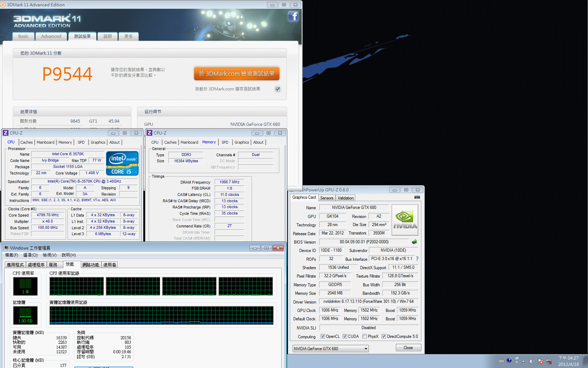Click Show Desktop at taskbar end
Screen dimensions: 588x368
point(585,361)
